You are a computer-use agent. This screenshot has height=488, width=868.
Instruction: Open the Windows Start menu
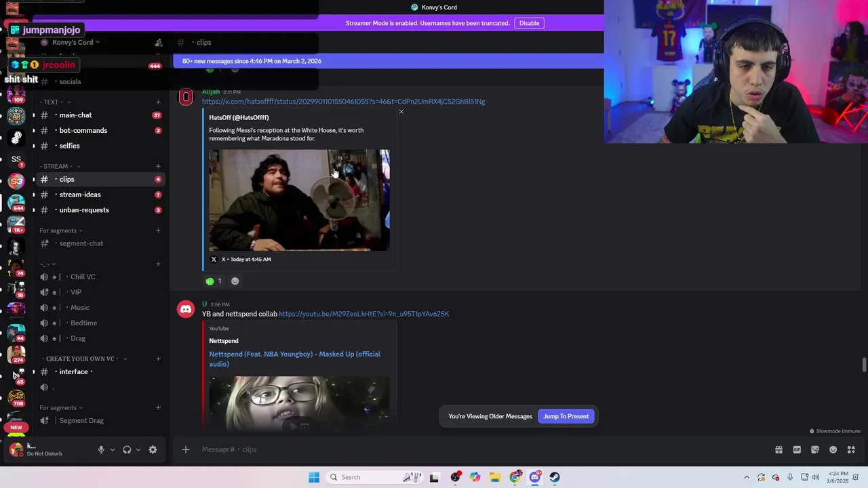click(314, 477)
